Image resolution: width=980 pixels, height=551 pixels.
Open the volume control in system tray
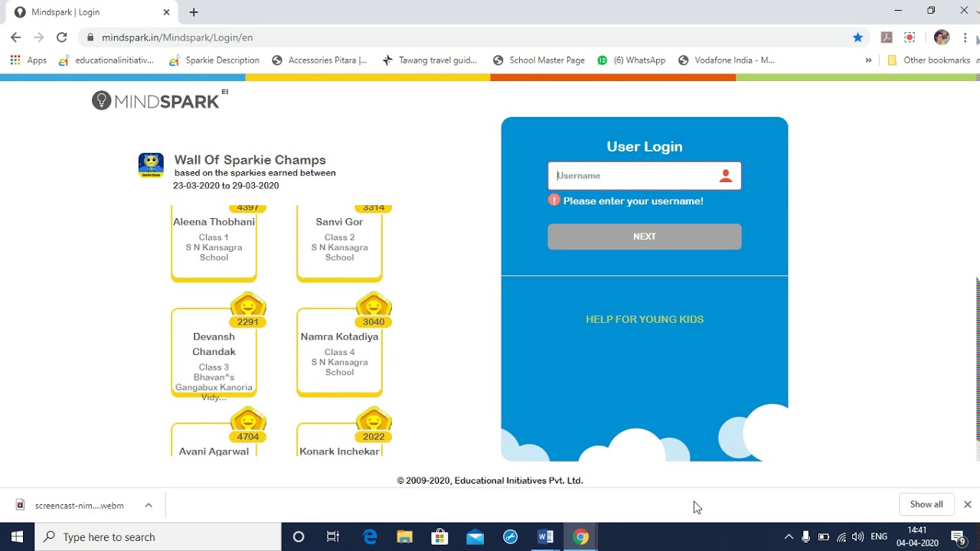coord(858,536)
